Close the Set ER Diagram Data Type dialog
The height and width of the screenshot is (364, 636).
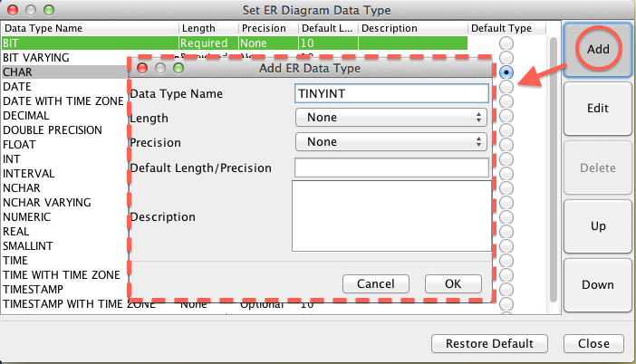pyautogui.click(x=593, y=344)
